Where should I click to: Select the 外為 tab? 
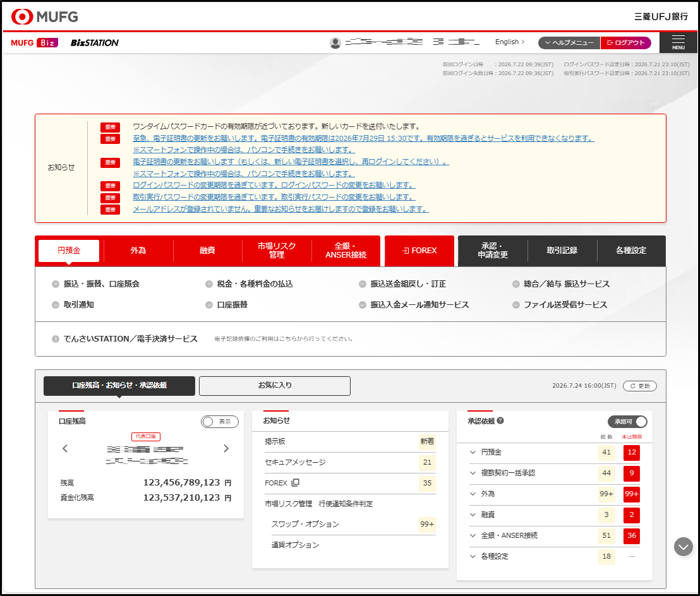coord(138,251)
